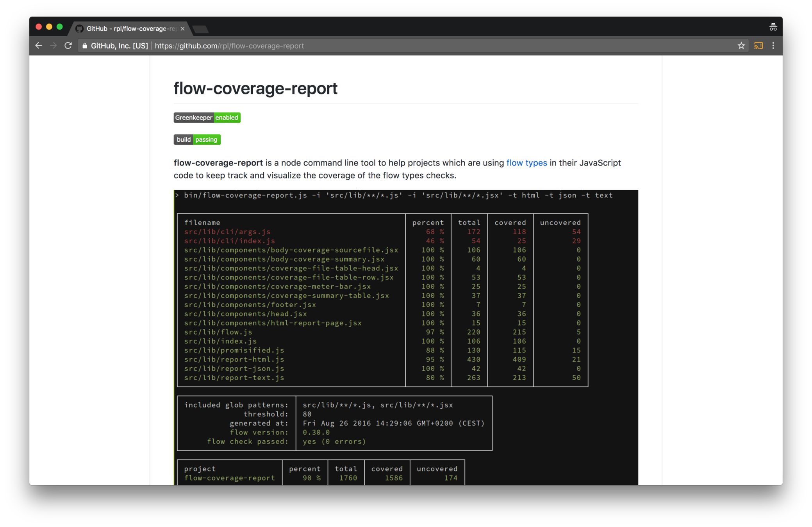Close the flow-coverage-report browser tab
812x527 pixels.
click(182, 28)
